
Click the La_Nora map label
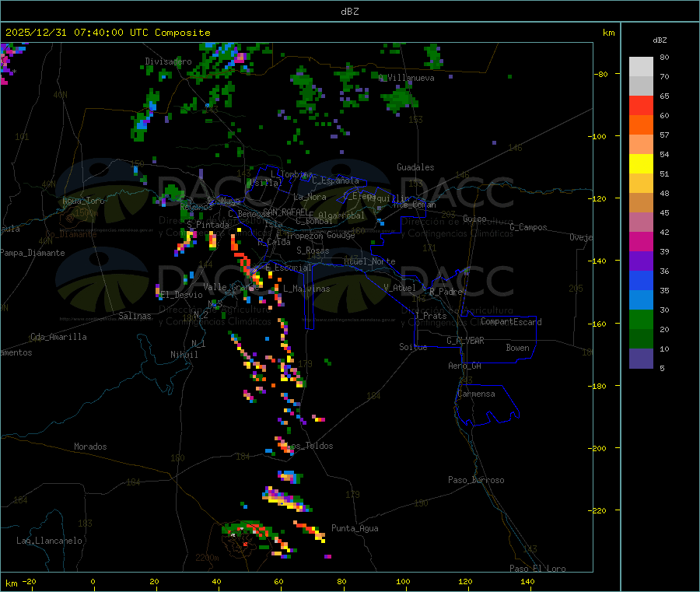tap(310, 197)
